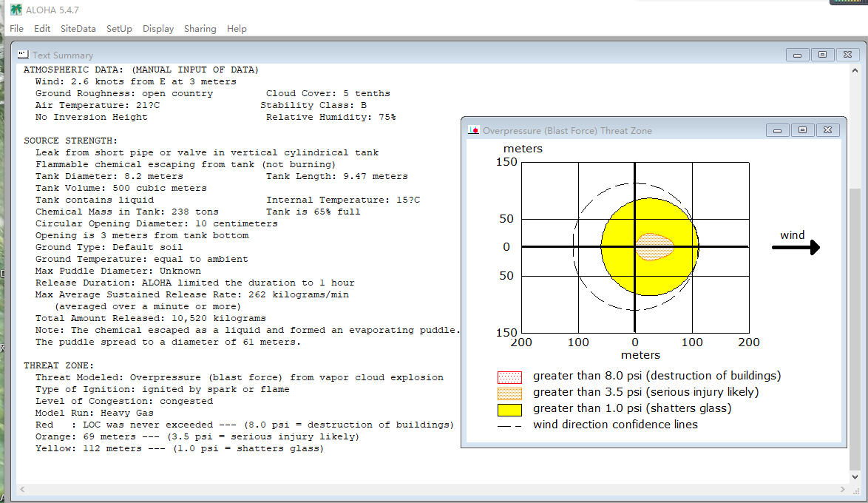This screenshot has width=868, height=503.
Task: Click the red 8.0 psi legend swatch
Action: point(509,377)
